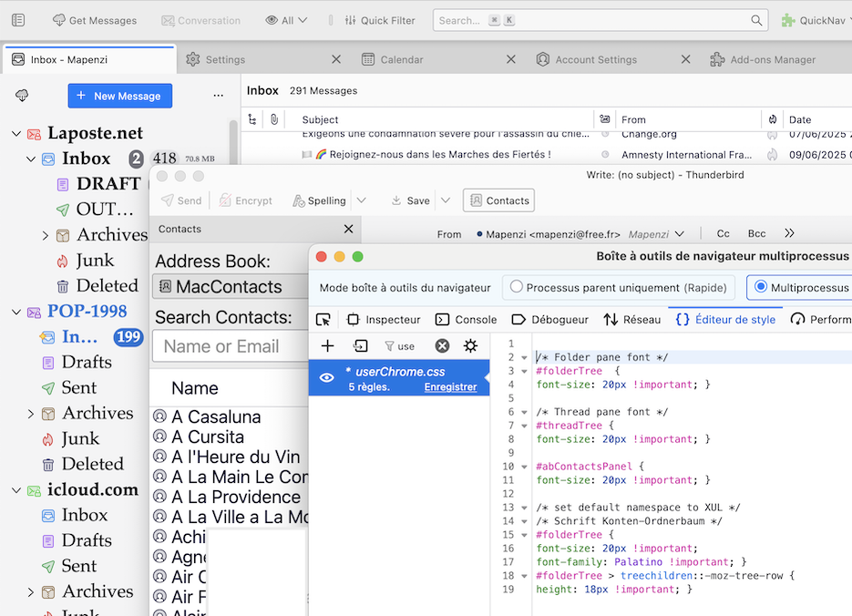Collapse the Laposte.net account tree

point(16,134)
